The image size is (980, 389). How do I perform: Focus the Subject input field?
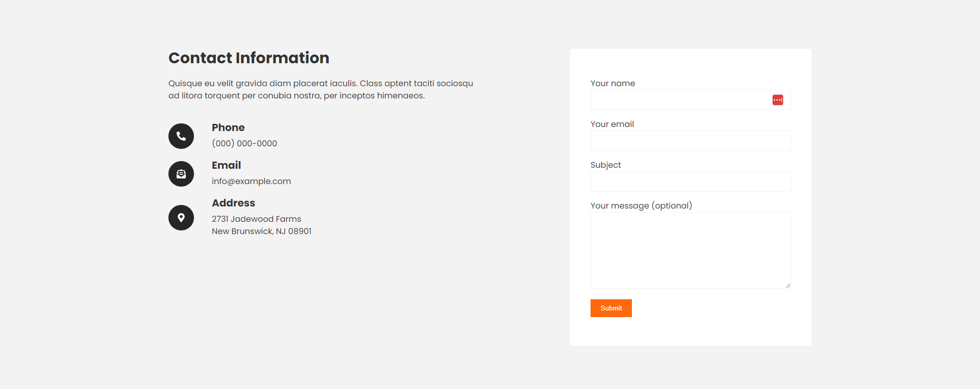(691, 181)
